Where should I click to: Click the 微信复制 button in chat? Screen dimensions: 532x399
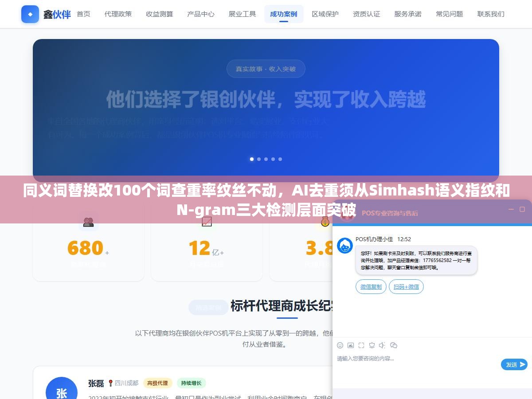pyautogui.click(x=371, y=287)
